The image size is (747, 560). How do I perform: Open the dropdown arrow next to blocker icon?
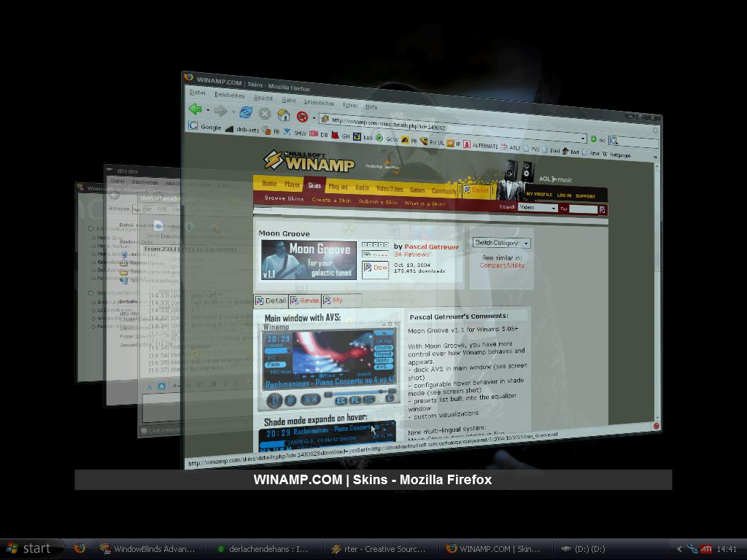pos(314,117)
